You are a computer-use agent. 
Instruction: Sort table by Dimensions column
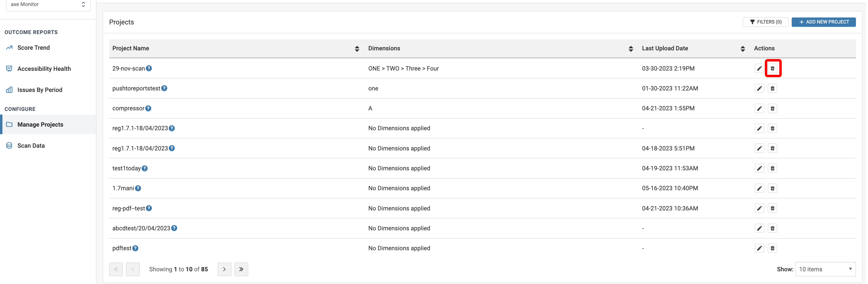coord(630,49)
